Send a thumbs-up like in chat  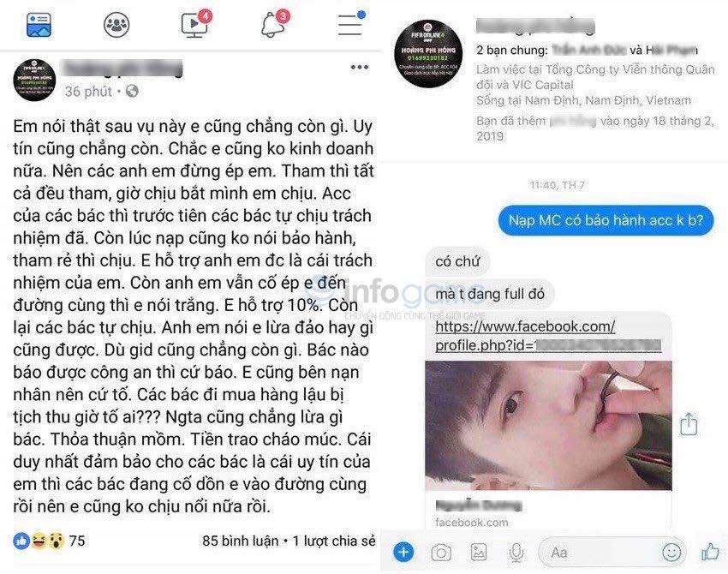[710, 552]
